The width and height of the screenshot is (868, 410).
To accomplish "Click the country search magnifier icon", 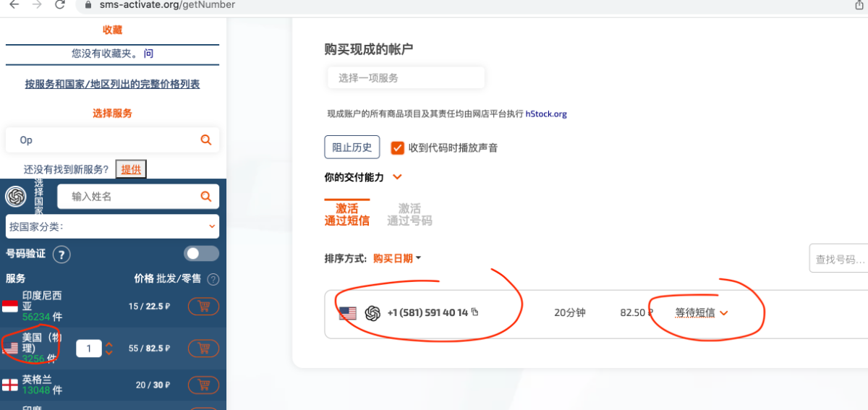I will [206, 196].
